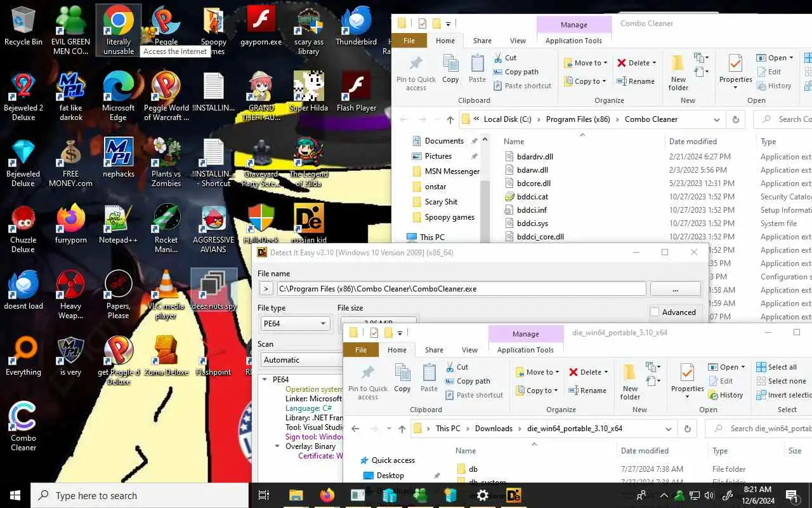The height and width of the screenshot is (508, 812).
Task: Select the Notepad++ desktop shortcut
Action: (x=119, y=224)
